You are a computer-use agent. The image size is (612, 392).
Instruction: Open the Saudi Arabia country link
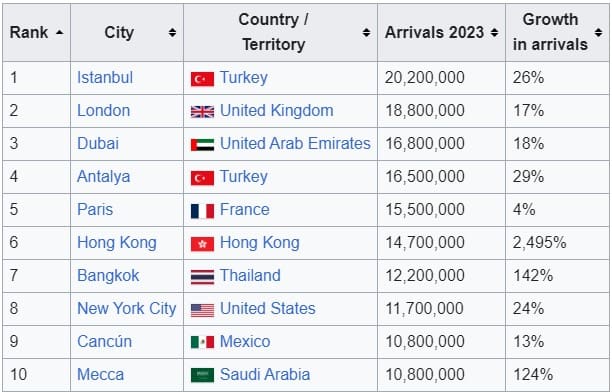pyautogui.click(x=265, y=374)
